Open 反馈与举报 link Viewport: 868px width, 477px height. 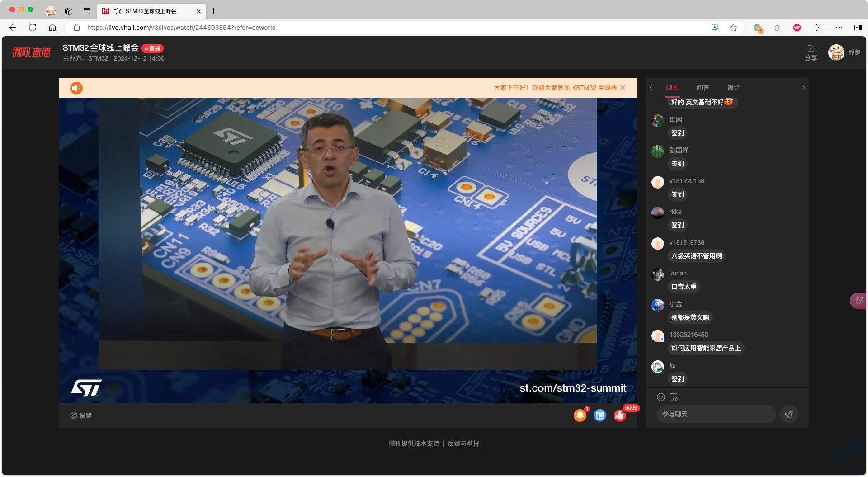coord(463,444)
